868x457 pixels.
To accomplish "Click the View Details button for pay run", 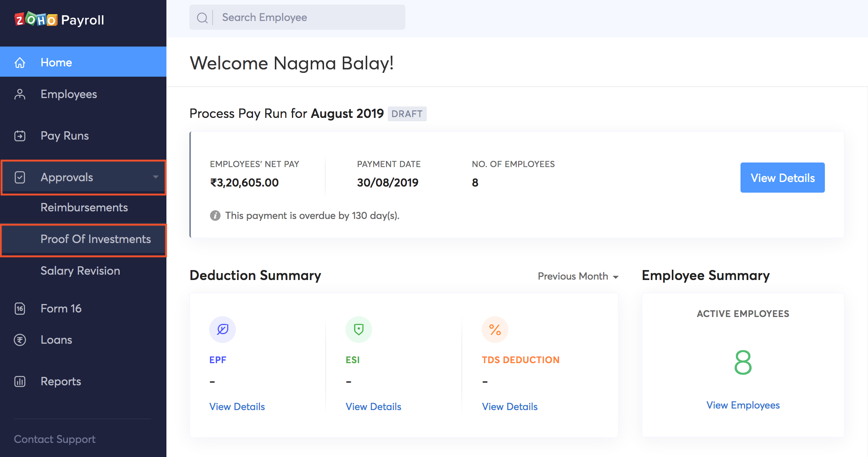I will pyautogui.click(x=782, y=177).
